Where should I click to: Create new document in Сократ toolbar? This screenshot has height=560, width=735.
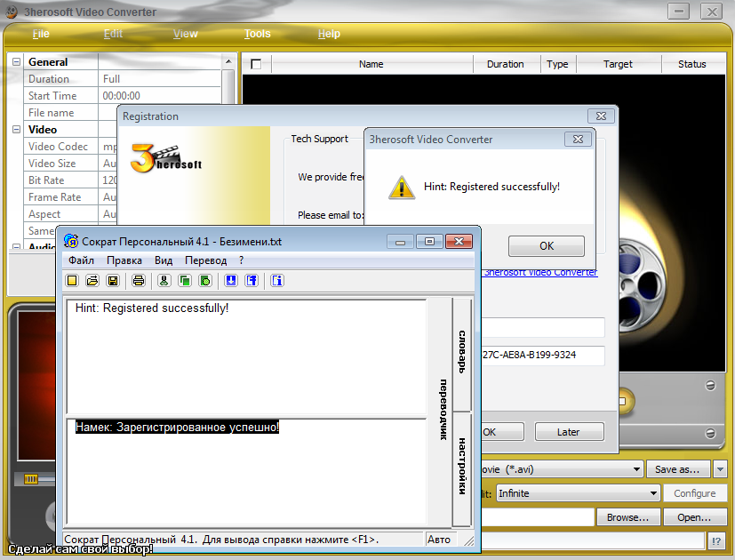point(72,281)
